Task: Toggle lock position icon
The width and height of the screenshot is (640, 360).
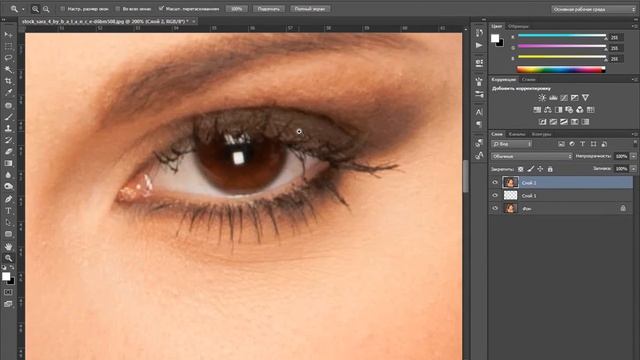Action: (x=540, y=169)
